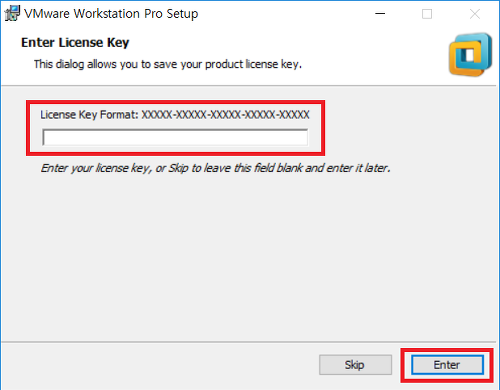Confirm the license with the Enter button
This screenshot has height=390, width=500.
pyautogui.click(x=447, y=365)
